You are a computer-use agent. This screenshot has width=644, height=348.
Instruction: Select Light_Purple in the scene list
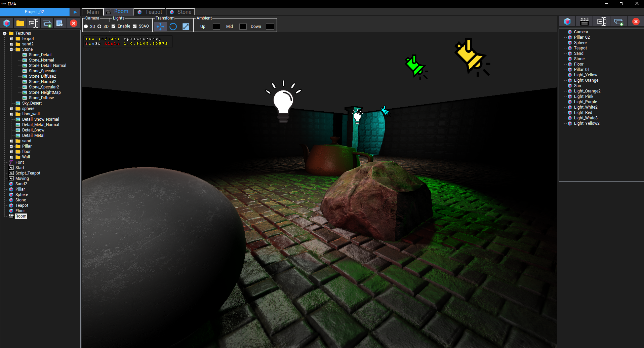click(586, 102)
